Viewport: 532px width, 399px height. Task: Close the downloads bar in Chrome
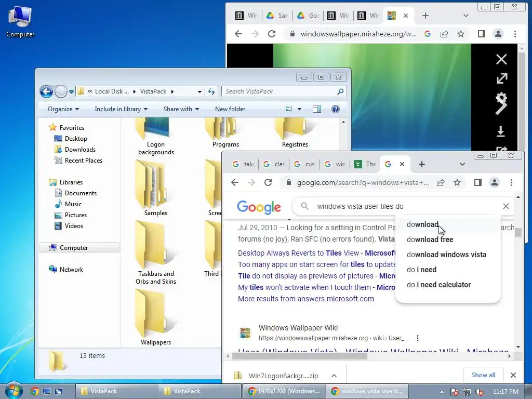[x=513, y=375]
